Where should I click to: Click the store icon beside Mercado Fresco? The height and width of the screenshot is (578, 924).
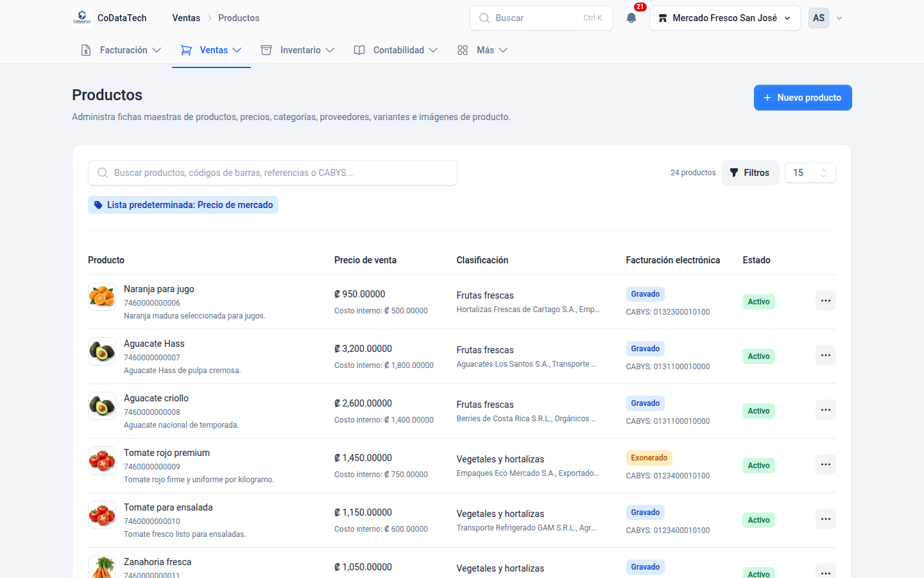click(663, 18)
